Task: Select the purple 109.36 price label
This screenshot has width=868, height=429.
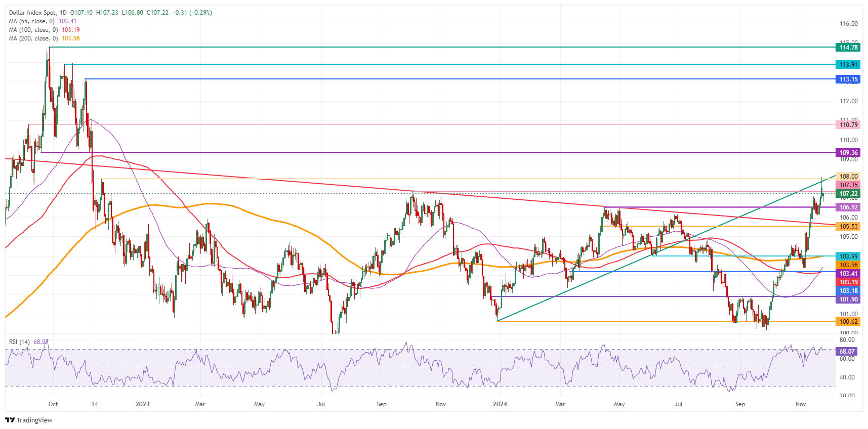Action: pos(848,153)
